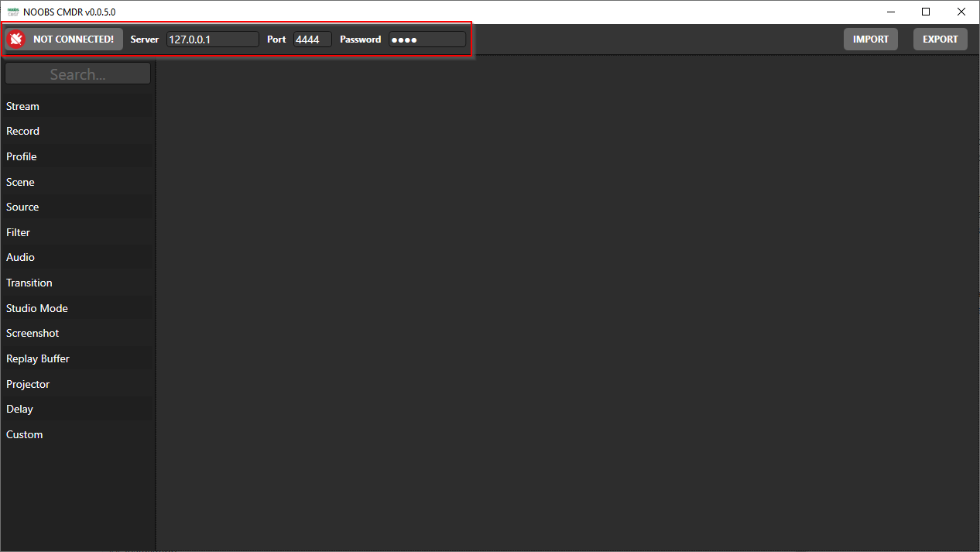This screenshot has height=552, width=980.
Task: Choose the Delay category
Action: 77,409
